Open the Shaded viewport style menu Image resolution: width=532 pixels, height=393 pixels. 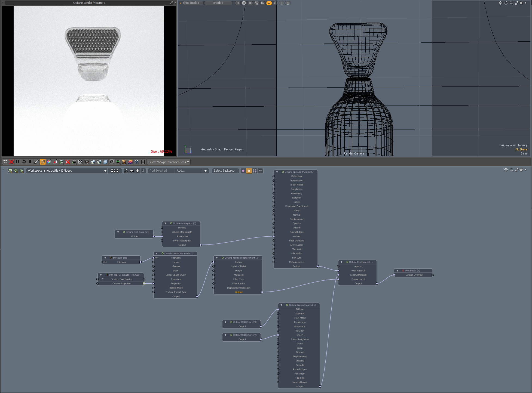click(218, 3)
